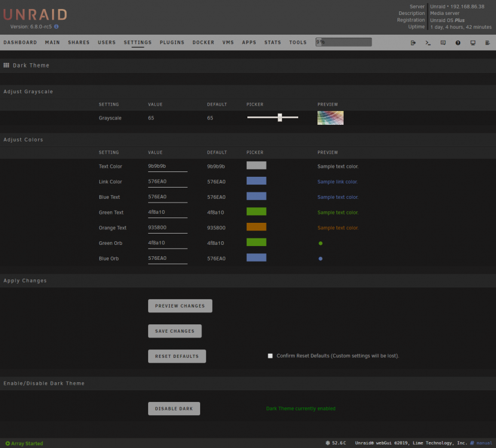Click the manual book icon in the footer
The width and height of the screenshot is (496, 448).
click(472, 443)
